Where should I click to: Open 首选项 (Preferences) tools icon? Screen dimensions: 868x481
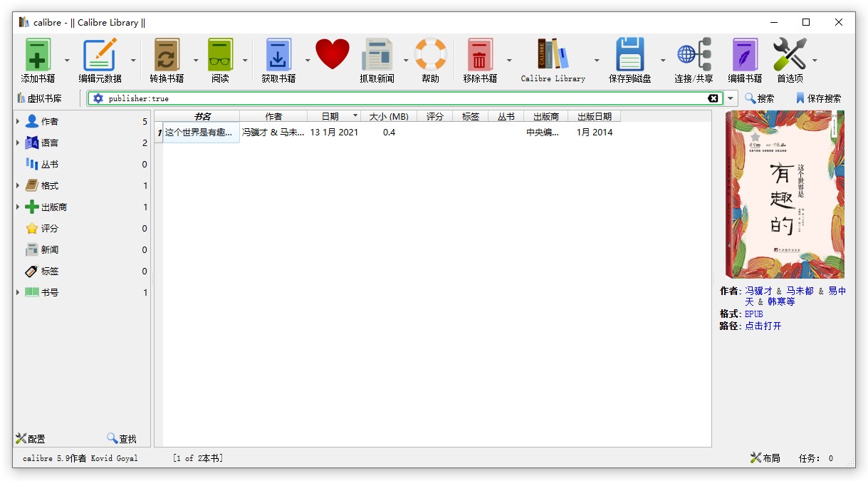789,55
